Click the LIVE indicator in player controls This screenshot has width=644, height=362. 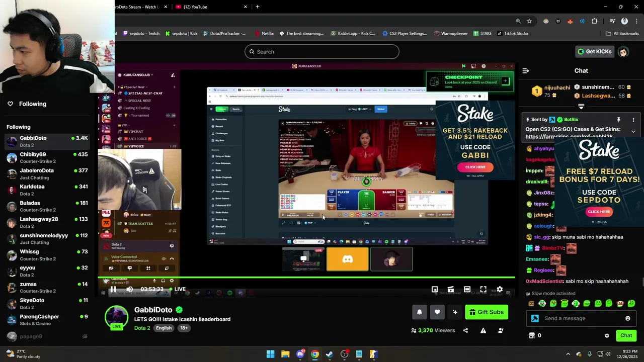(177, 289)
